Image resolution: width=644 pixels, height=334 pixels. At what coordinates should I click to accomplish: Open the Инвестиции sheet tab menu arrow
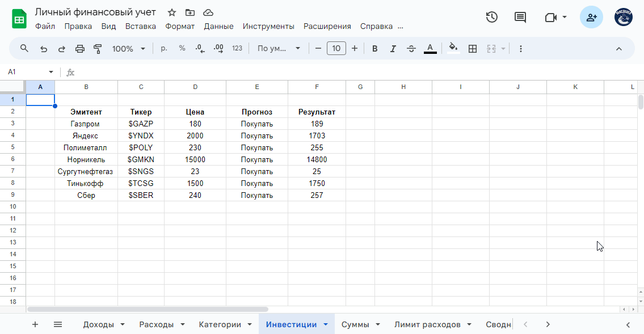(x=326, y=324)
